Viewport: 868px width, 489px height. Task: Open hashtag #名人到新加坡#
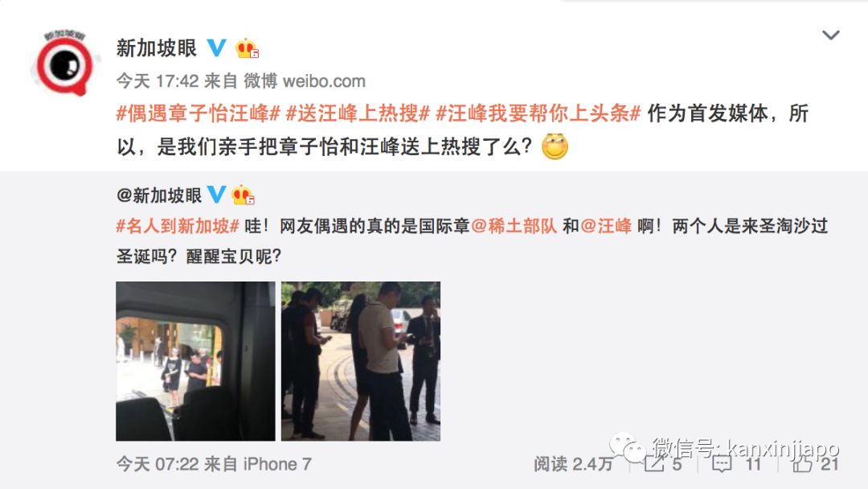pos(178,226)
